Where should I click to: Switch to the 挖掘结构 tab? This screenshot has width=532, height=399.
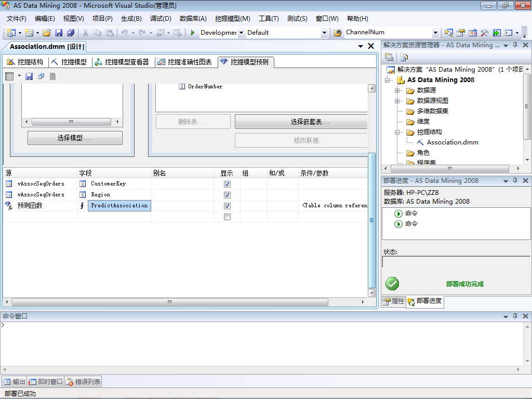25,62
